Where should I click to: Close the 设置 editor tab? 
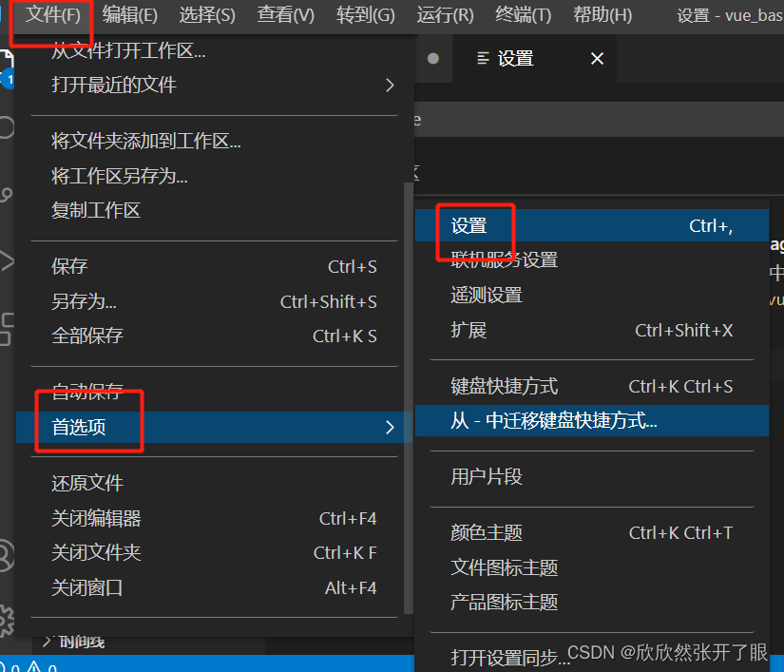[x=597, y=58]
